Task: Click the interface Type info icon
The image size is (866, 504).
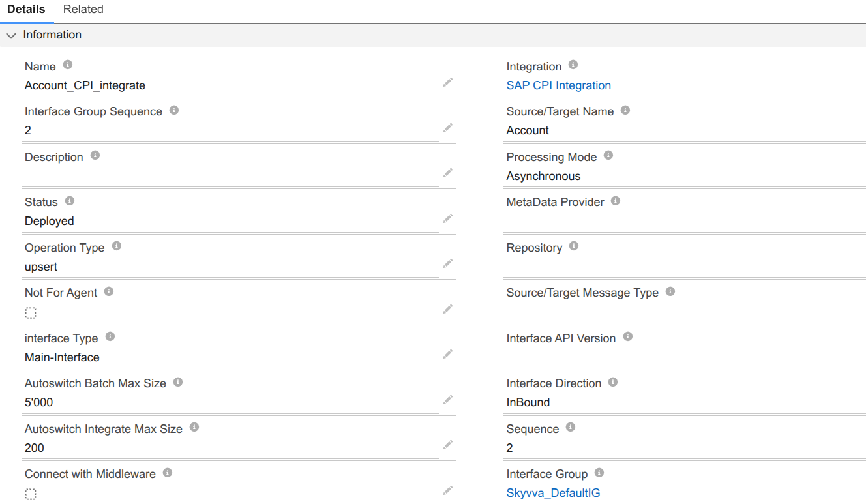Action: pos(110,337)
